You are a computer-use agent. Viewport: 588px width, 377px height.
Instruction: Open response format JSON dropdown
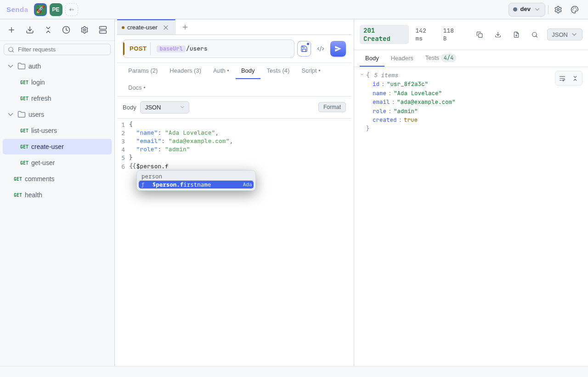(x=565, y=34)
